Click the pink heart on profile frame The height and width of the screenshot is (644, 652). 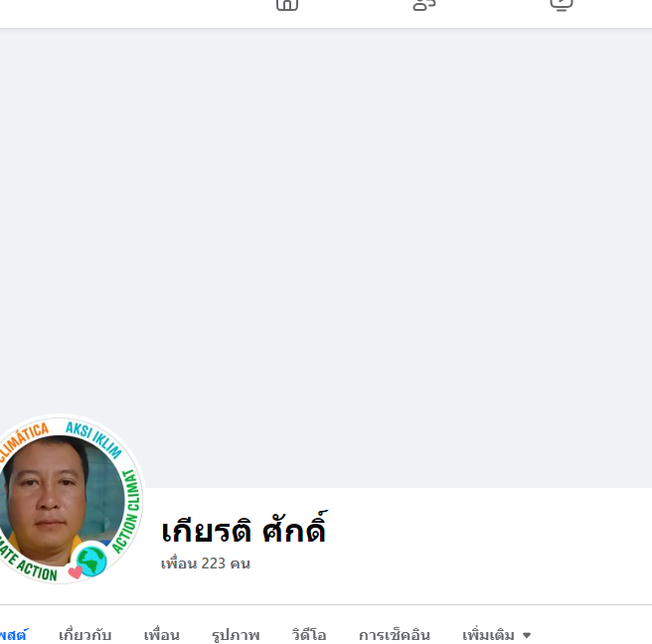click(75, 572)
